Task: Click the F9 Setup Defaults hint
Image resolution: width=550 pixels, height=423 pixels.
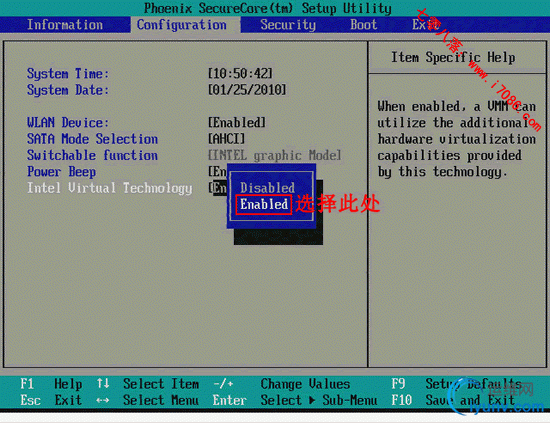Action: (x=457, y=384)
